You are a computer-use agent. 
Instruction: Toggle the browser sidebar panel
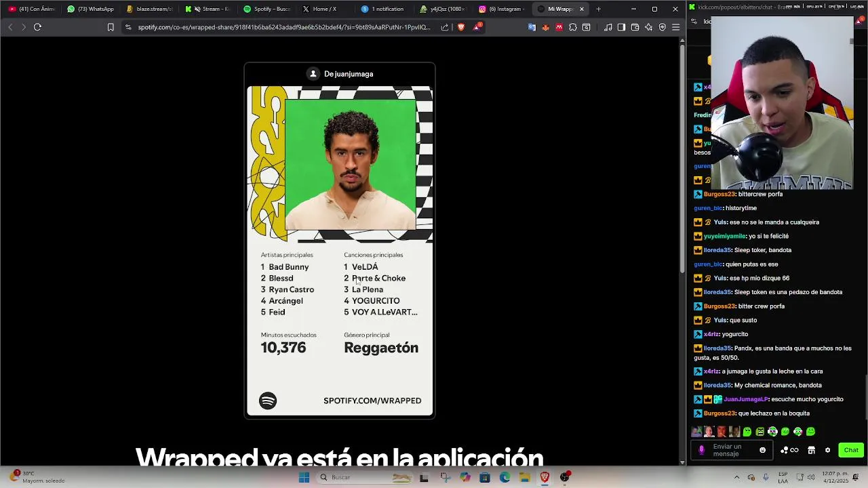[x=621, y=27]
